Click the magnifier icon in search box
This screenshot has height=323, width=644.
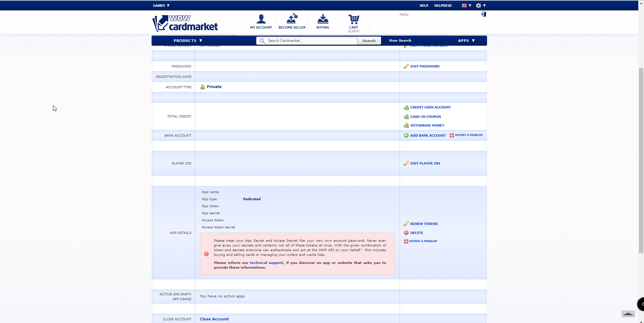262,41
